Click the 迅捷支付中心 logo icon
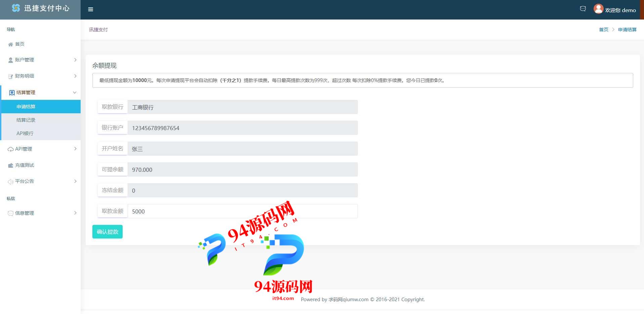This screenshot has height=314, width=644. (16, 8)
